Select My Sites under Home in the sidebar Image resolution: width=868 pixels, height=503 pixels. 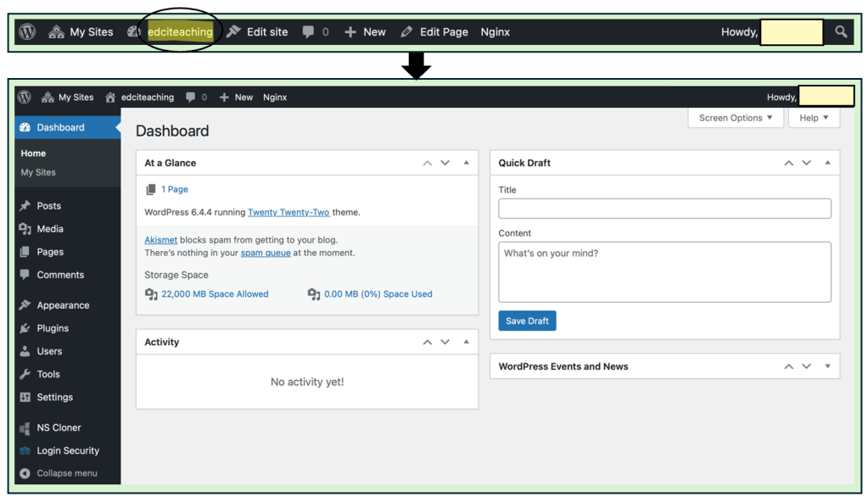click(x=38, y=172)
